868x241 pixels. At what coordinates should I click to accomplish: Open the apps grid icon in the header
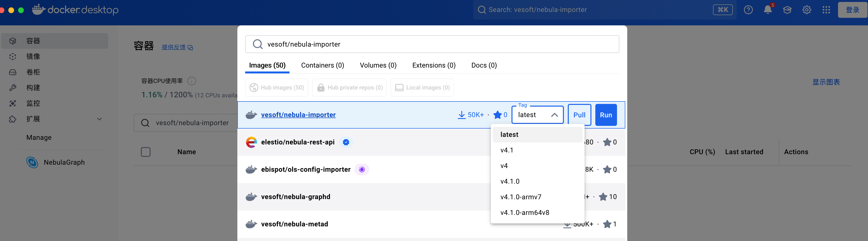click(826, 10)
